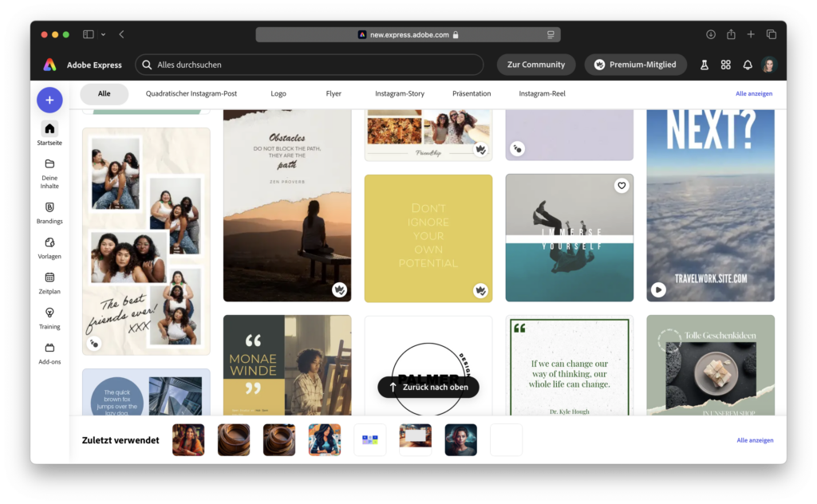
Task: Open Deine Inhalte folder in sidebar
Action: pos(49,163)
